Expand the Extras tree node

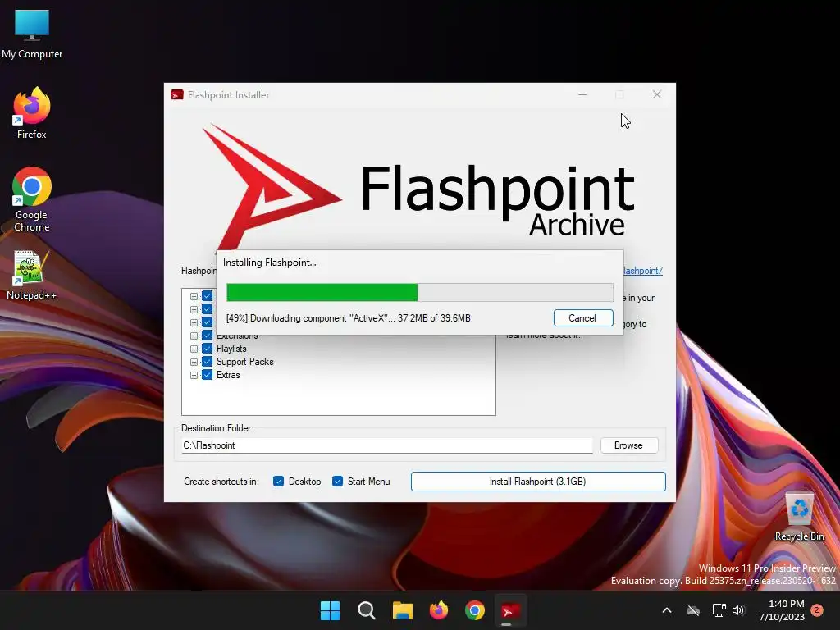(x=194, y=375)
